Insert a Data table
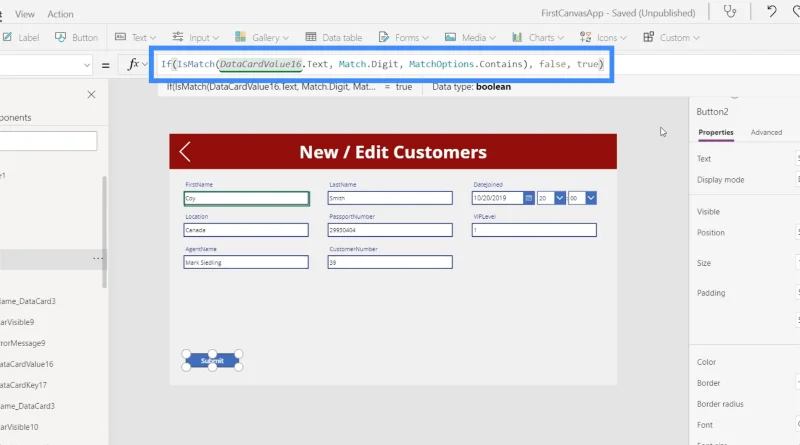Viewport: 800px width, 445px height. tap(334, 37)
